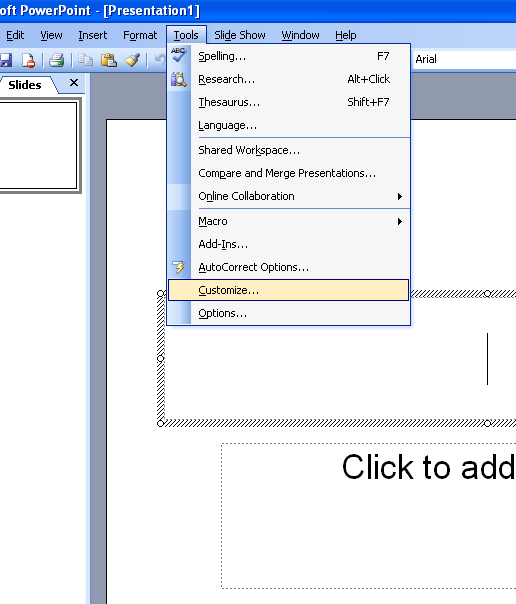Choose Thesaurus... menu entry
Viewport: 516px width, 604px height.
coord(288,102)
